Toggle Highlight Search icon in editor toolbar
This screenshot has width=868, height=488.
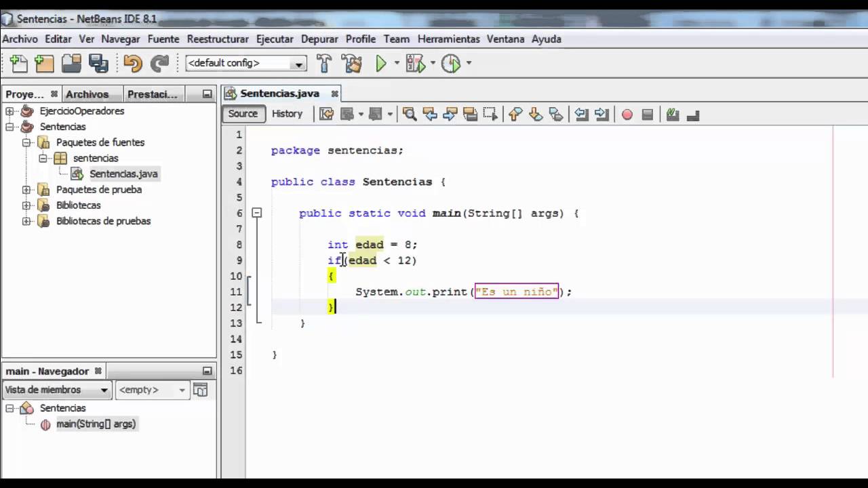tap(470, 115)
